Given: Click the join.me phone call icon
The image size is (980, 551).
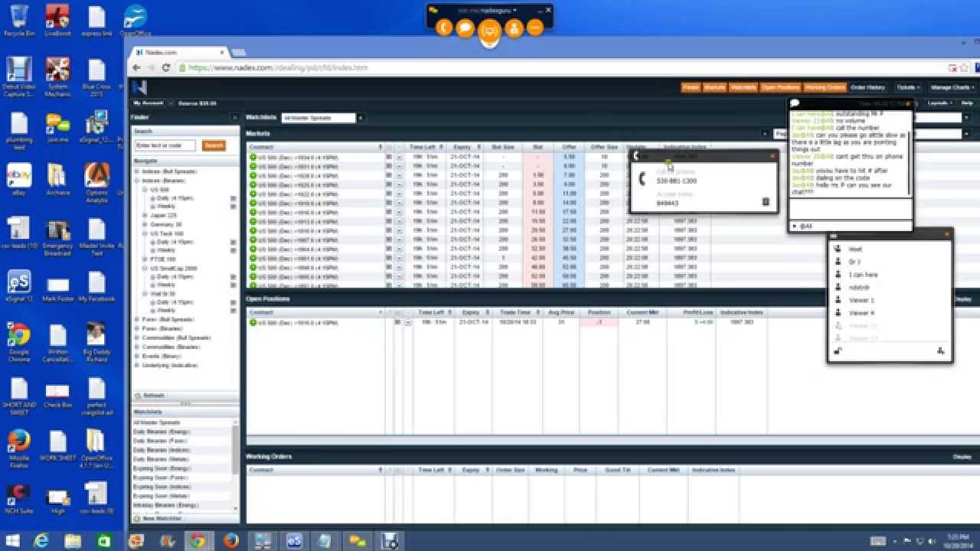Looking at the screenshot, I should click(x=444, y=28).
